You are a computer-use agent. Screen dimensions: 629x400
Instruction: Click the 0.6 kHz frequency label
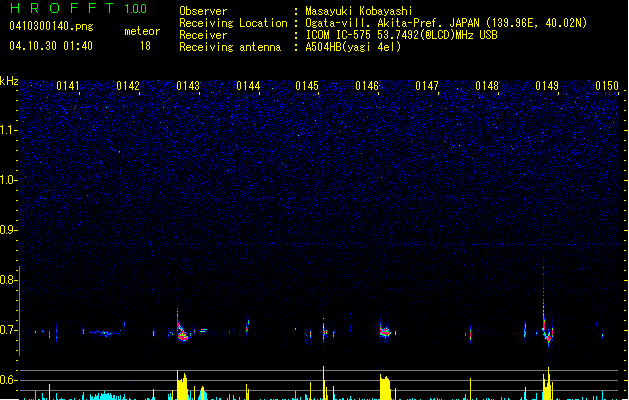[8, 380]
